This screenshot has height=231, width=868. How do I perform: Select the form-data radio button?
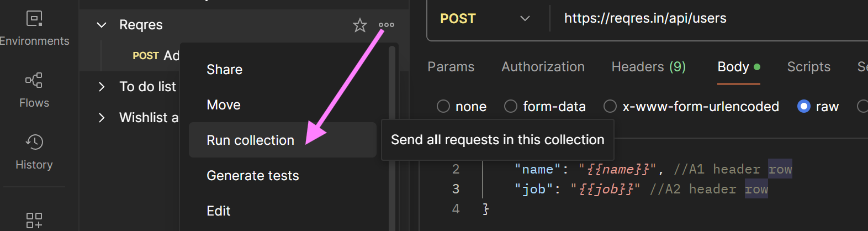[511, 106]
